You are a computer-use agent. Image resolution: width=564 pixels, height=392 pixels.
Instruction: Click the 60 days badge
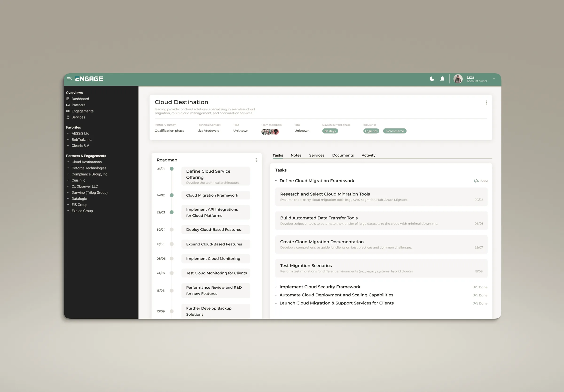pos(330,131)
